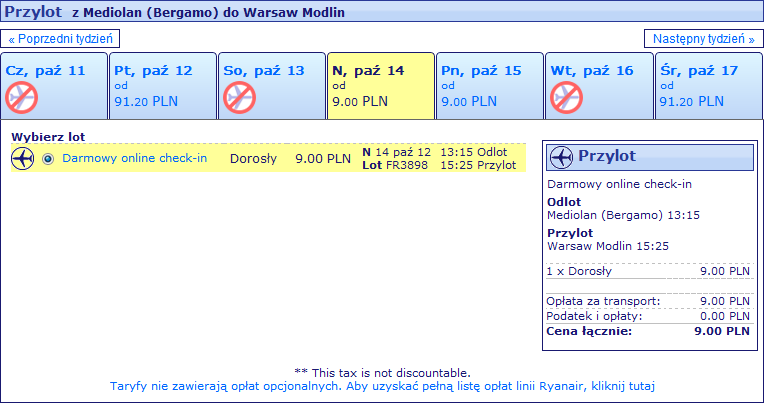Click the 91.20 PLN price on Śr, paź 17

coord(692,101)
